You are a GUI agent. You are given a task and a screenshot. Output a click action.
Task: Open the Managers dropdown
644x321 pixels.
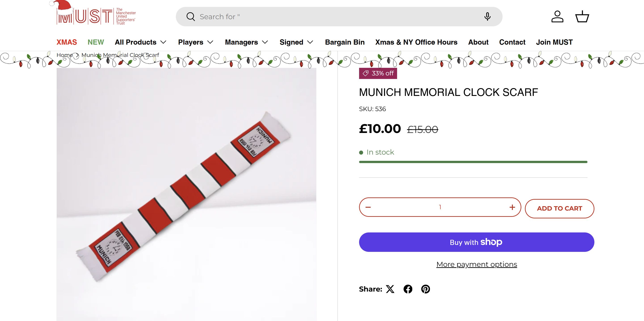(x=246, y=42)
